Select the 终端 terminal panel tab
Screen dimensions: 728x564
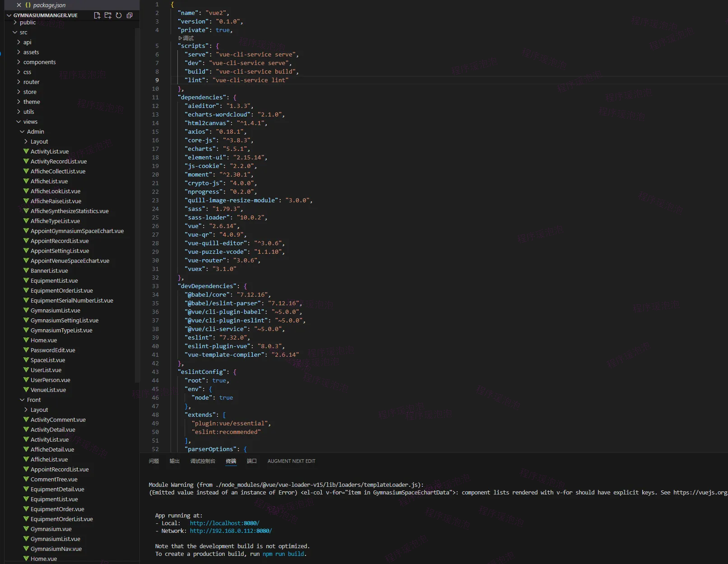[x=231, y=461]
